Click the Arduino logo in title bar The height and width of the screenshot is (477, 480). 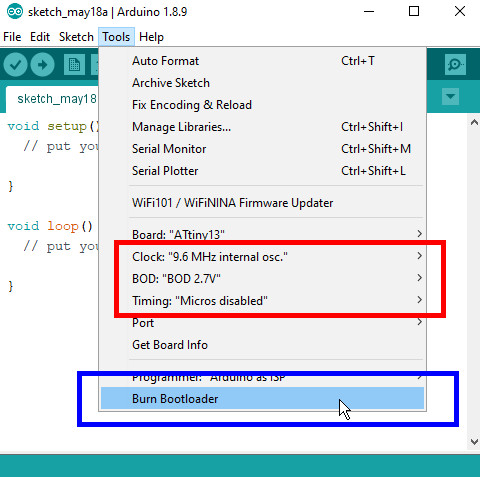click(x=15, y=12)
